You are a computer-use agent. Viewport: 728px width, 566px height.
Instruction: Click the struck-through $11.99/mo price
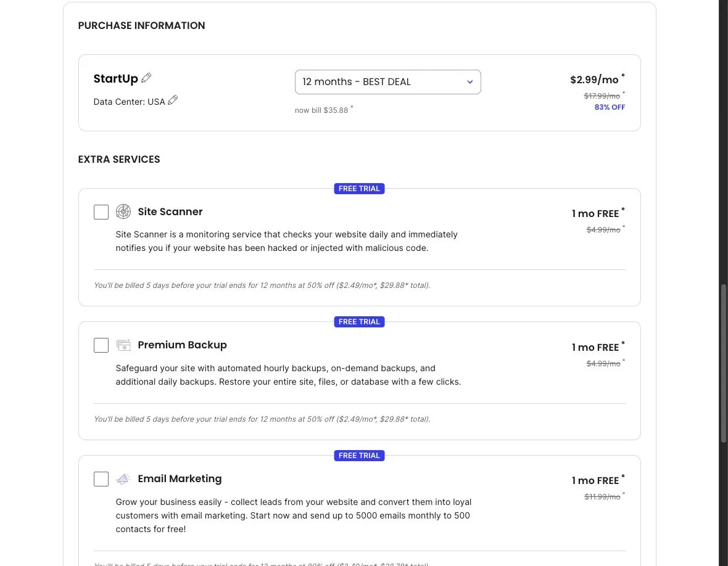coord(602,497)
